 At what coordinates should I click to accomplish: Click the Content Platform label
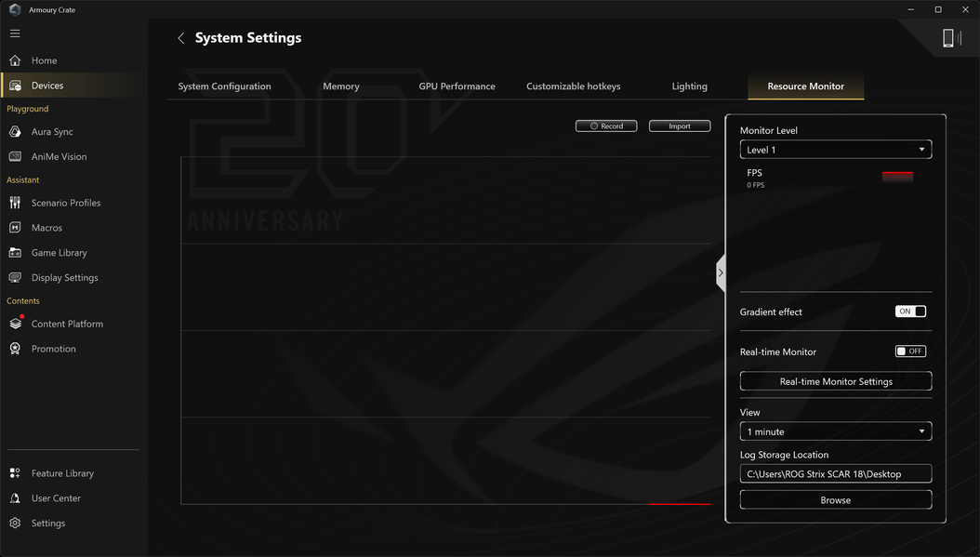click(68, 324)
